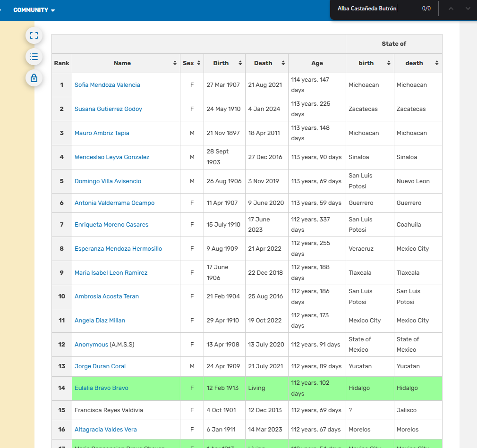The height and width of the screenshot is (448, 477).
Task: Open Sofia Mendoza Valencia link
Action: pyautogui.click(x=107, y=85)
